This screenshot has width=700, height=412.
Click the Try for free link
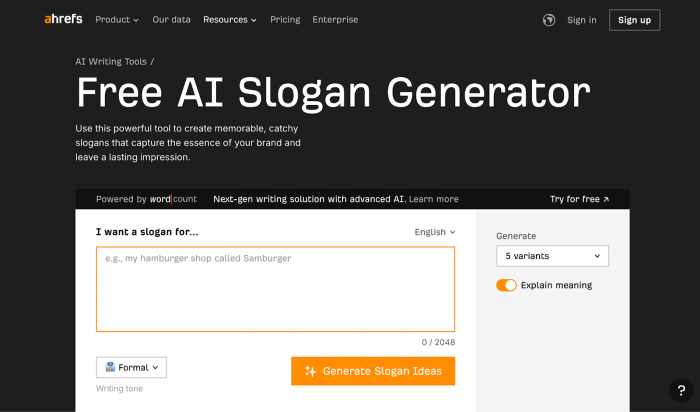pyautogui.click(x=579, y=199)
